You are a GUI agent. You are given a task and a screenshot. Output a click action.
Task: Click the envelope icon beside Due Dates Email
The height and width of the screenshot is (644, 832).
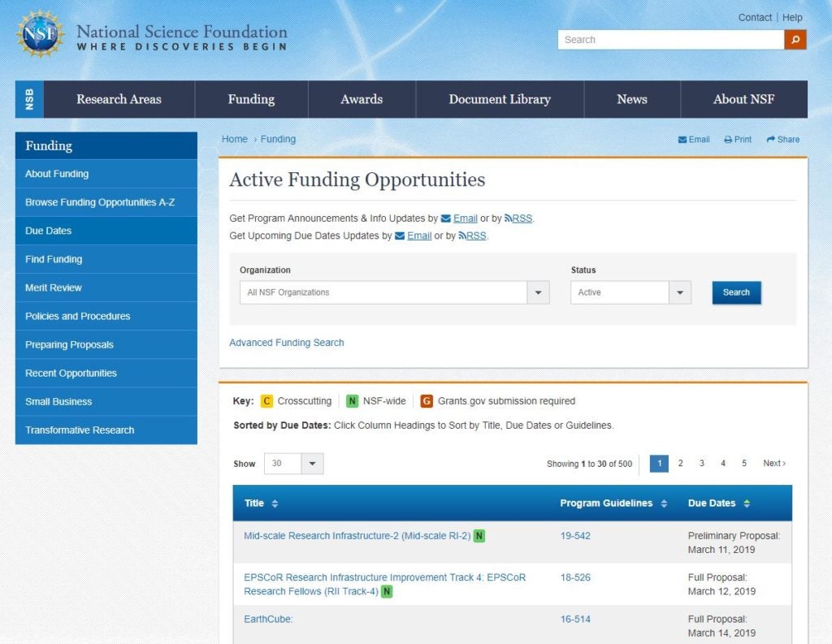400,236
